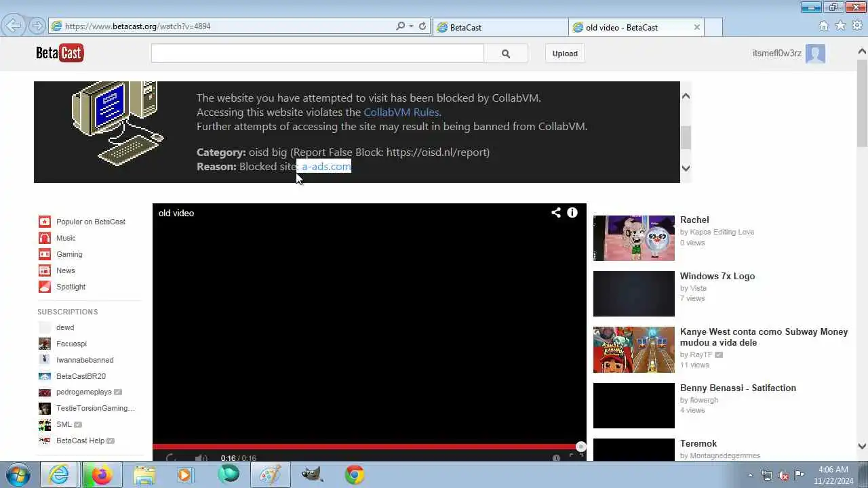
Task: Open BetaCastBR20 subscription
Action: [81, 376]
